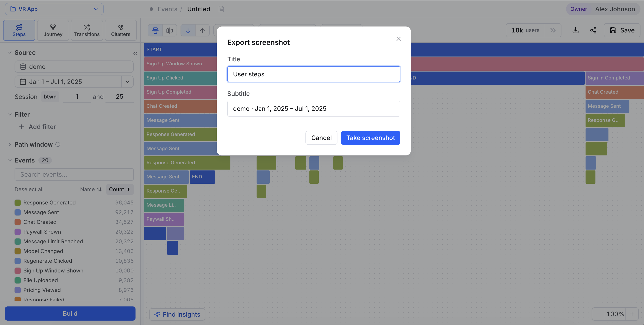Click the Path window info icon
This screenshot has width=644, height=325.
click(x=58, y=144)
